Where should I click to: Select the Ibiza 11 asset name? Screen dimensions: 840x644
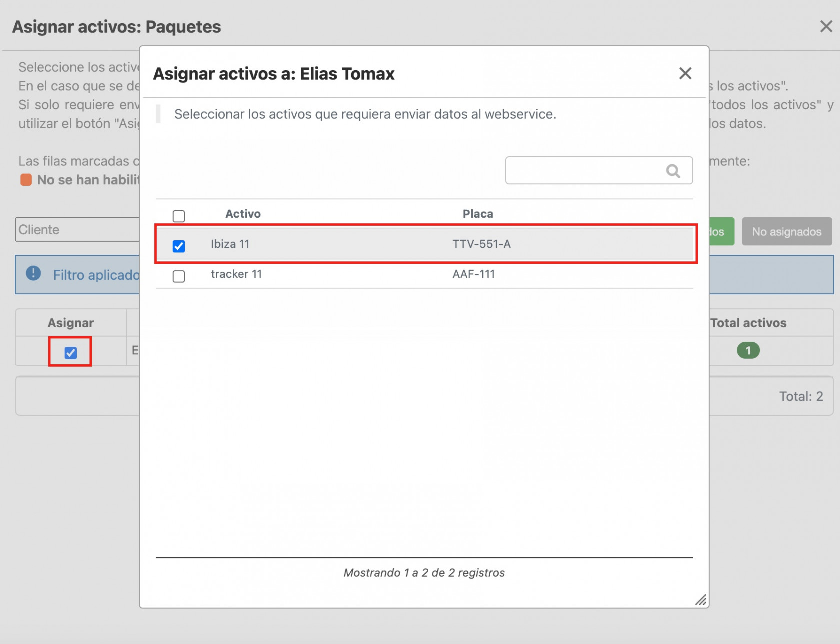coord(230,244)
